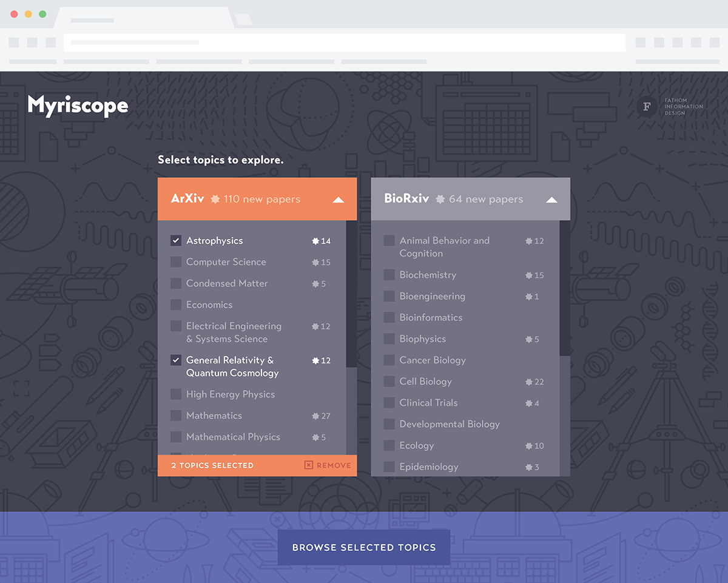The image size is (728, 583).
Task: Collapse the BioRxiv panel arrow
Action: [551, 199]
